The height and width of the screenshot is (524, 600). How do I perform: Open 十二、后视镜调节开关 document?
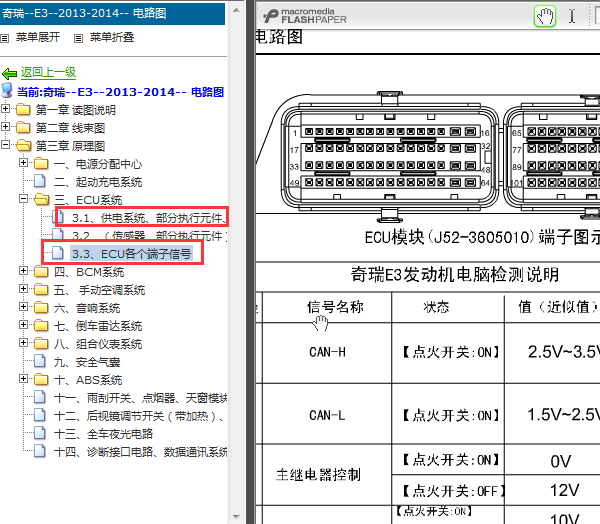pos(139,416)
